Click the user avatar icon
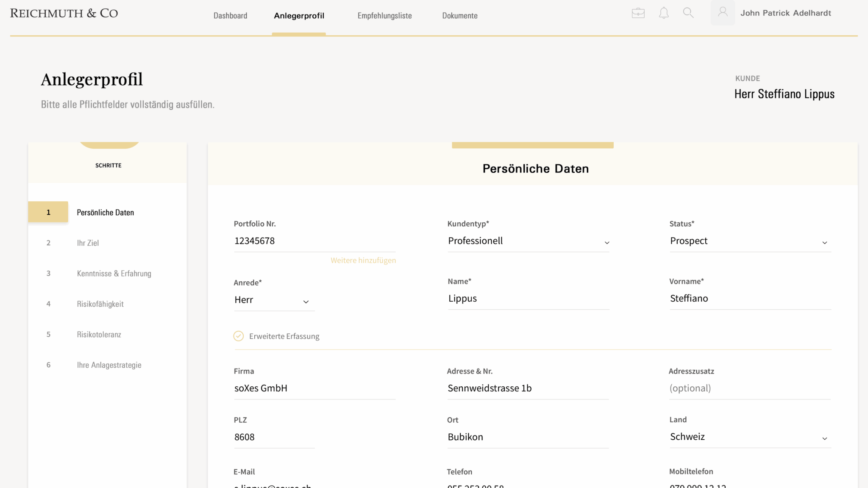Viewport: 868px width, 488px height. (723, 13)
